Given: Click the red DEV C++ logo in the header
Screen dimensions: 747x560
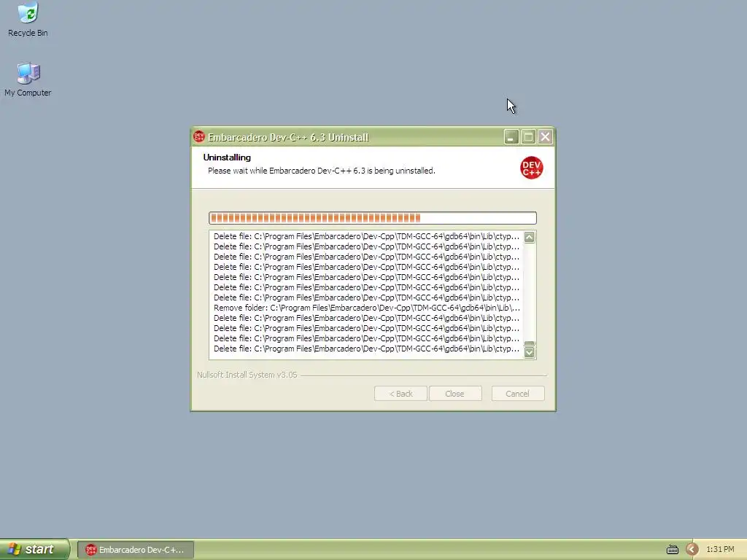Looking at the screenshot, I should click(x=531, y=168).
